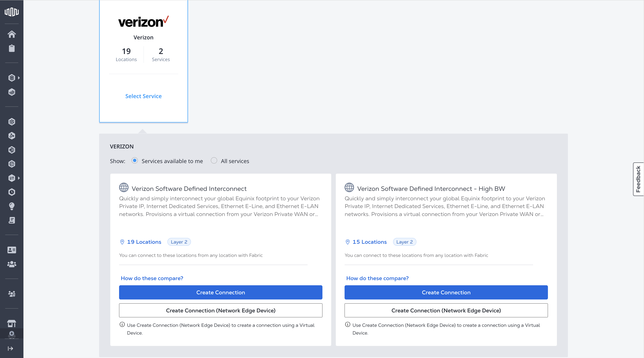Click the '19 Locations' count on Verizon card

coord(126,54)
